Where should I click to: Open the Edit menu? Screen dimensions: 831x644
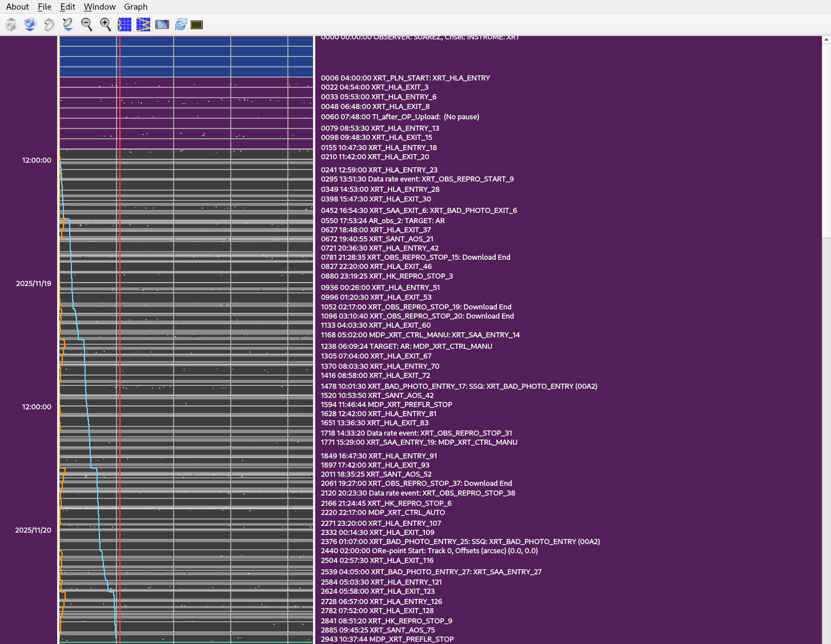(x=67, y=7)
